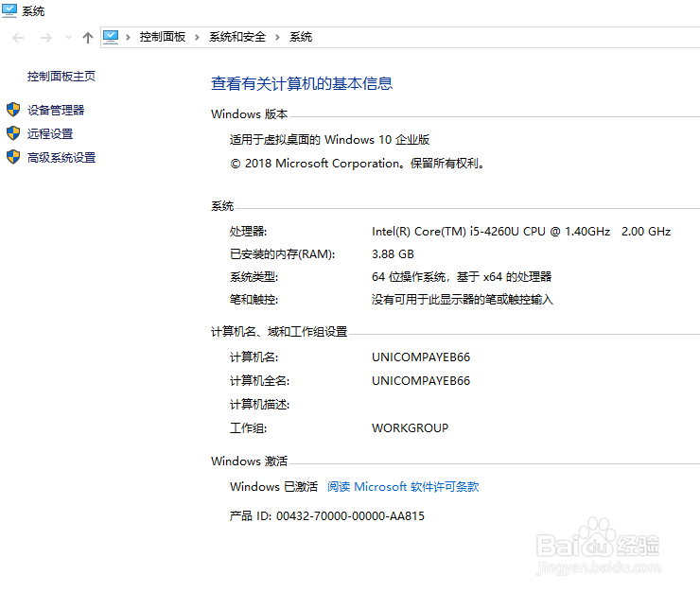
Task: Click the forward navigation arrow
Action: pyautogui.click(x=46, y=38)
